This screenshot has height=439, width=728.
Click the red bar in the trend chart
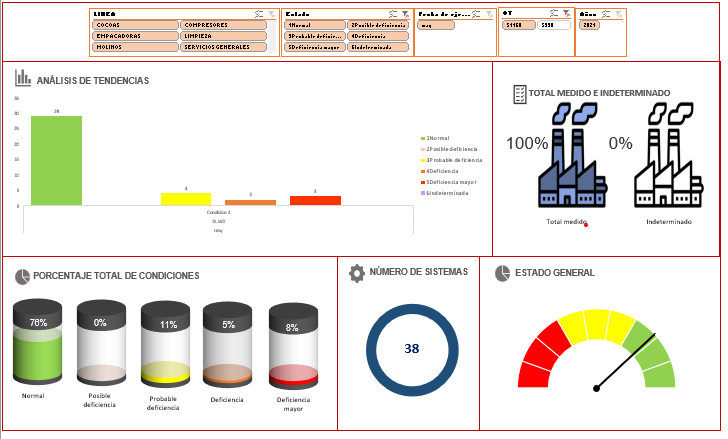coord(315,200)
